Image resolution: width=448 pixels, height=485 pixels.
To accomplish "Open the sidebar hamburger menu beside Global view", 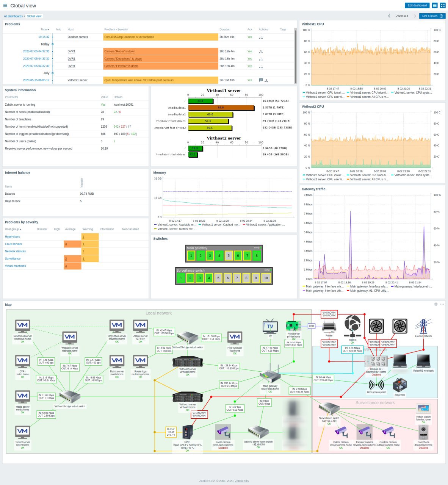I will click(5, 6).
